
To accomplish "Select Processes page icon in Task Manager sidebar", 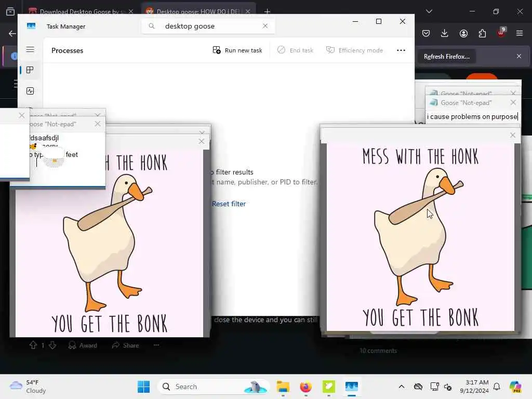I will [30, 70].
